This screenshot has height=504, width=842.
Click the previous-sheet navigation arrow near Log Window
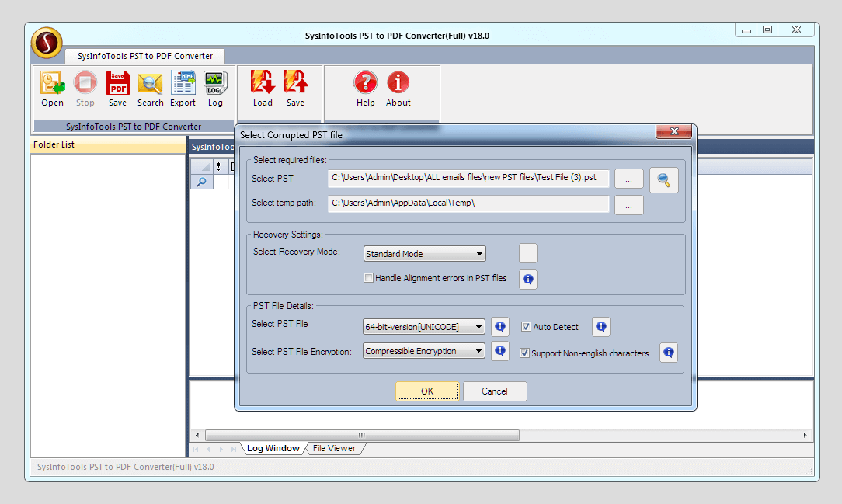(x=208, y=449)
